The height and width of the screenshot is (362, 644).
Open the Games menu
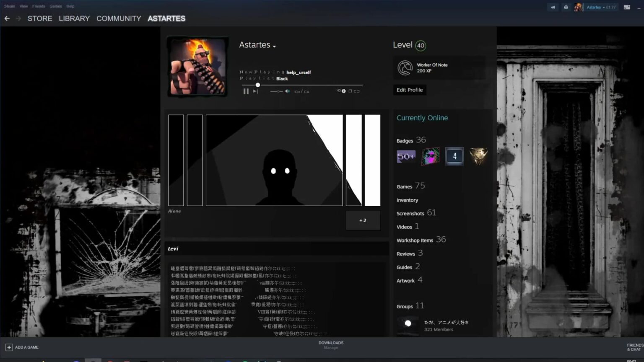(55, 6)
